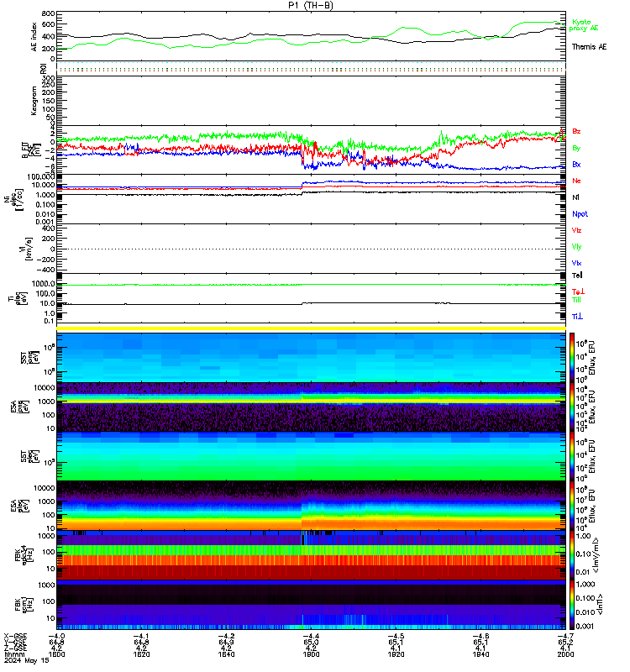
Task: Click the "1900" time tick label
Action: [x=311, y=654]
